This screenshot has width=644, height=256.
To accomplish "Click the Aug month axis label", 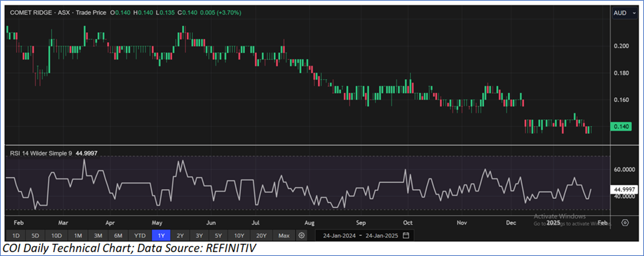I will point(309,222).
